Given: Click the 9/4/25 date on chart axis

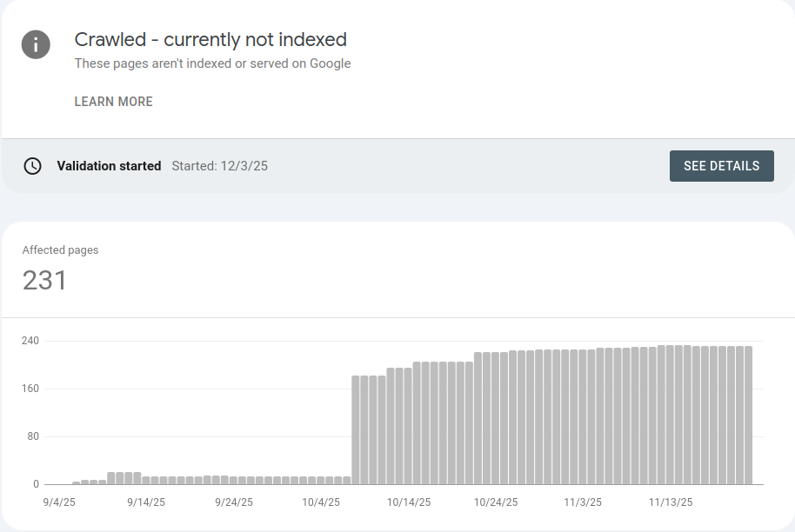Looking at the screenshot, I should coord(59,502).
